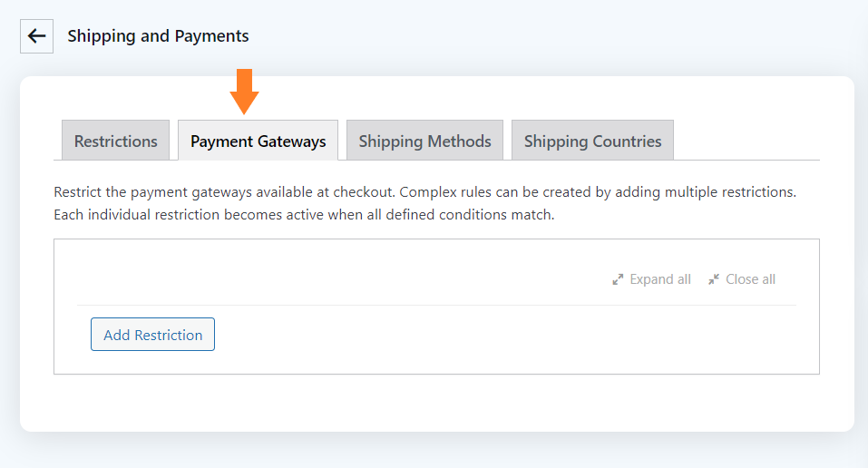The width and height of the screenshot is (868, 468).
Task: Click the white card area below the restrictions box
Action: point(436,403)
